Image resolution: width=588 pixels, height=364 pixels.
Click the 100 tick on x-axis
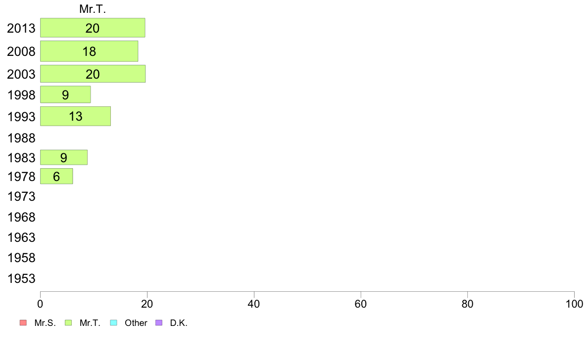click(574, 304)
